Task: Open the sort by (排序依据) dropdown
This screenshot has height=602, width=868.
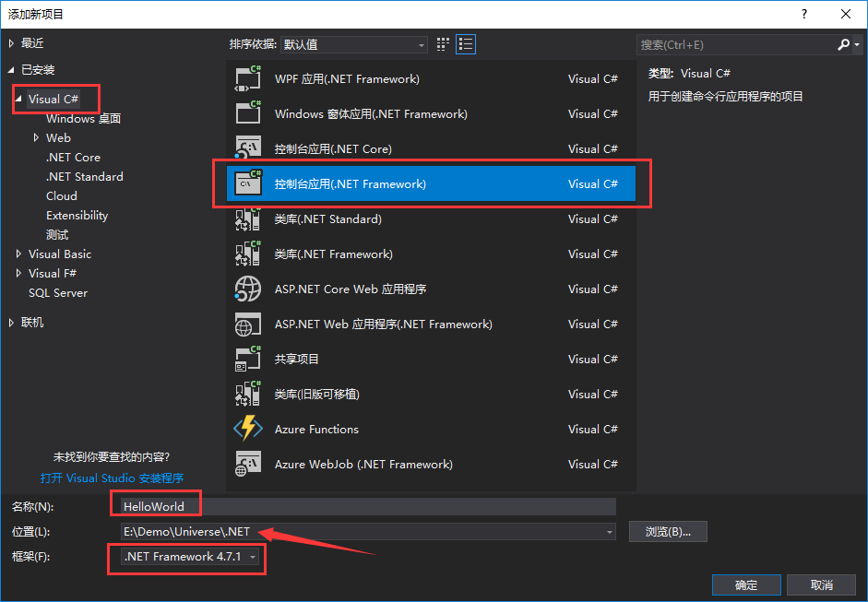Action: click(353, 44)
